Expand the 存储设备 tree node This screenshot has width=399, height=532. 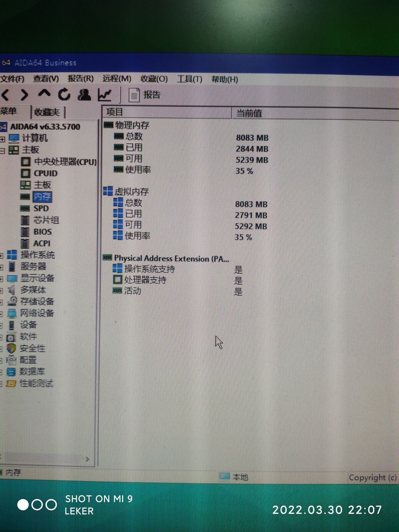(2, 302)
